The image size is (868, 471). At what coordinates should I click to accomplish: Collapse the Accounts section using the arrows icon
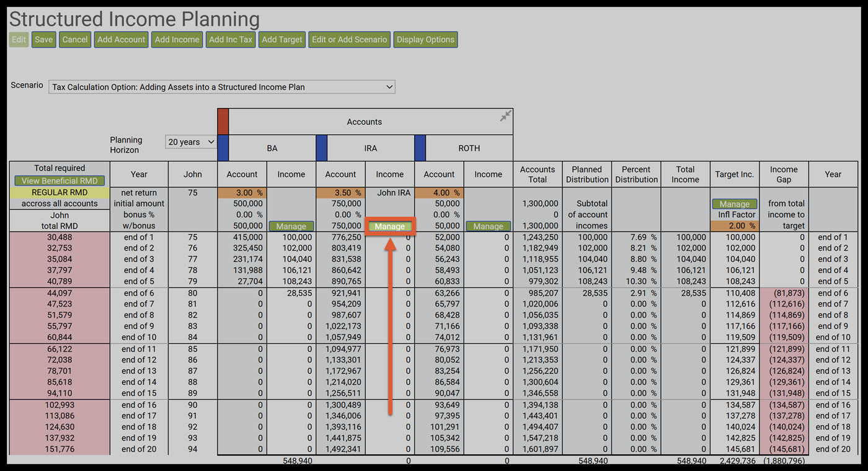click(x=506, y=115)
